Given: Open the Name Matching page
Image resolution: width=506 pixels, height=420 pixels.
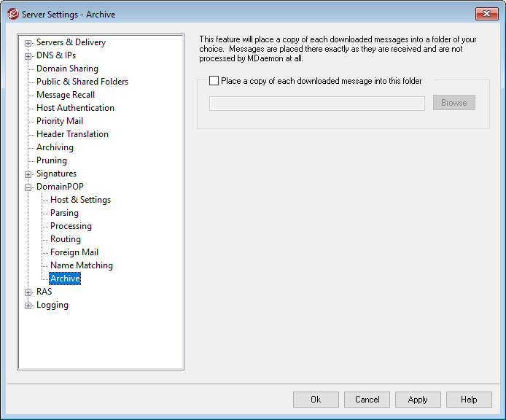Looking at the screenshot, I should coord(81,265).
